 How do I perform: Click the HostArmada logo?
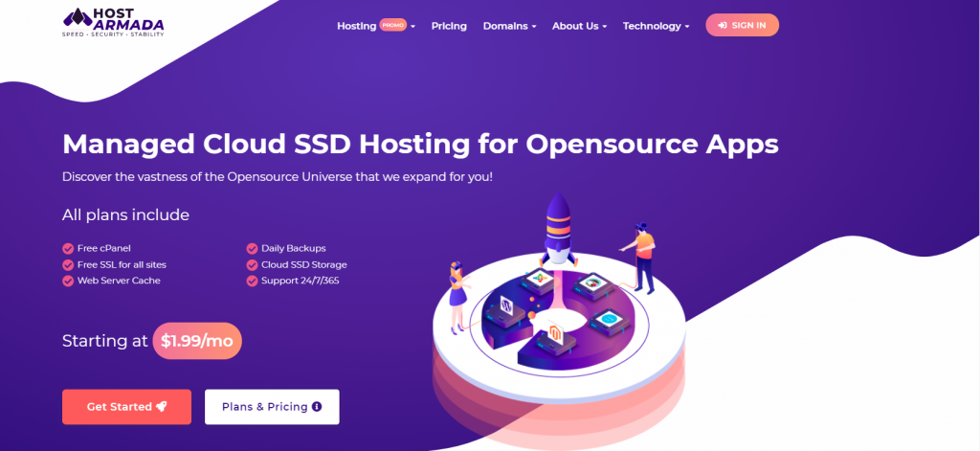(x=113, y=23)
